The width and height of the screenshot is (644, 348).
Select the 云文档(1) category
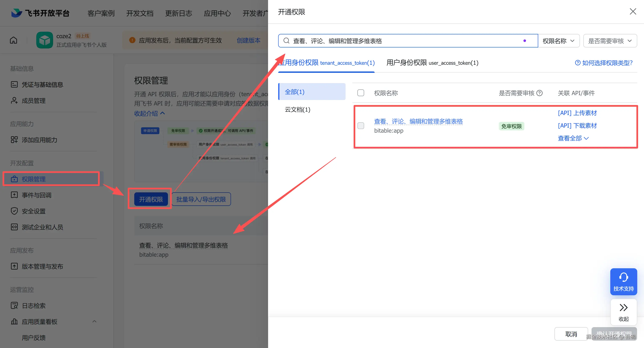(x=298, y=110)
